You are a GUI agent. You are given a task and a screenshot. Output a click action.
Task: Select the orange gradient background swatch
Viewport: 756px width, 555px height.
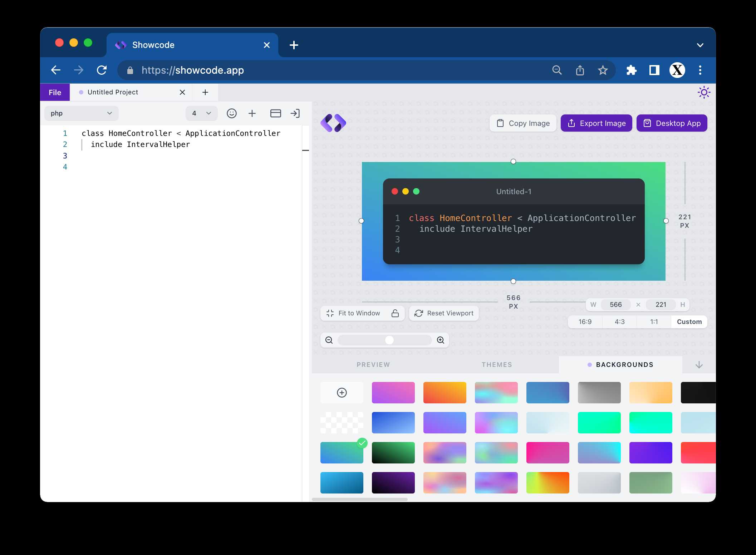pyautogui.click(x=445, y=393)
